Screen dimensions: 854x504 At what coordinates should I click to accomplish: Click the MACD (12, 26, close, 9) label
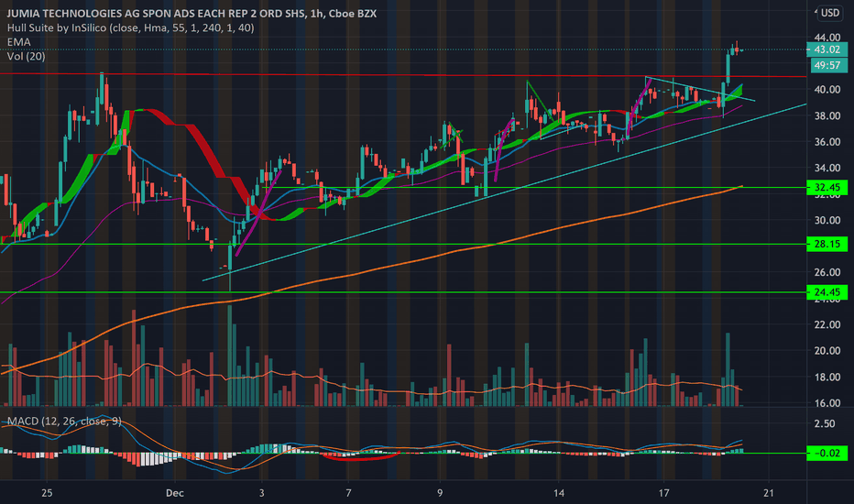tap(64, 422)
